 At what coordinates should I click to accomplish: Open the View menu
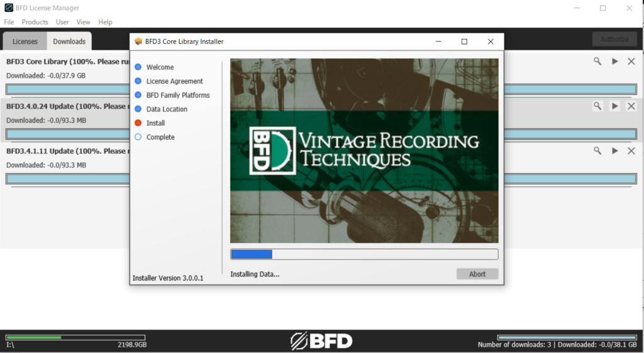pyautogui.click(x=84, y=22)
